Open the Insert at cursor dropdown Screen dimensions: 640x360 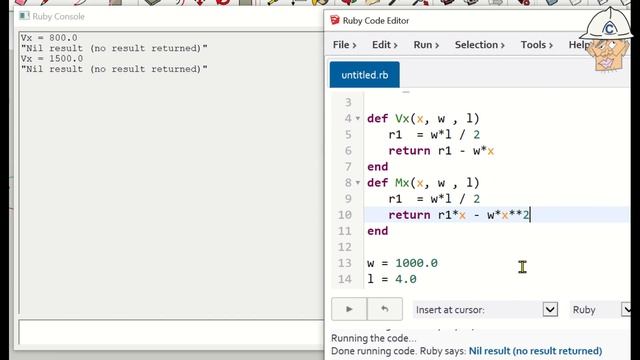click(550, 309)
